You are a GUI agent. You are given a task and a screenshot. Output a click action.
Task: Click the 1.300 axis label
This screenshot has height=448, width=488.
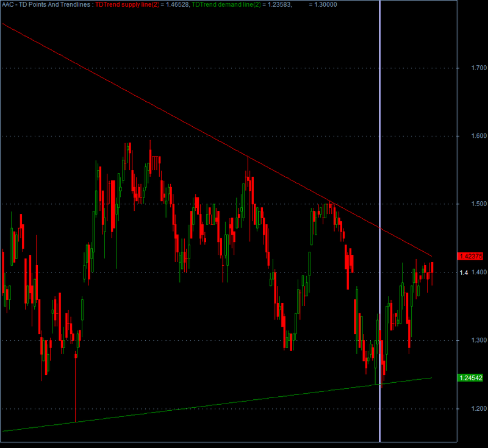[479, 341]
